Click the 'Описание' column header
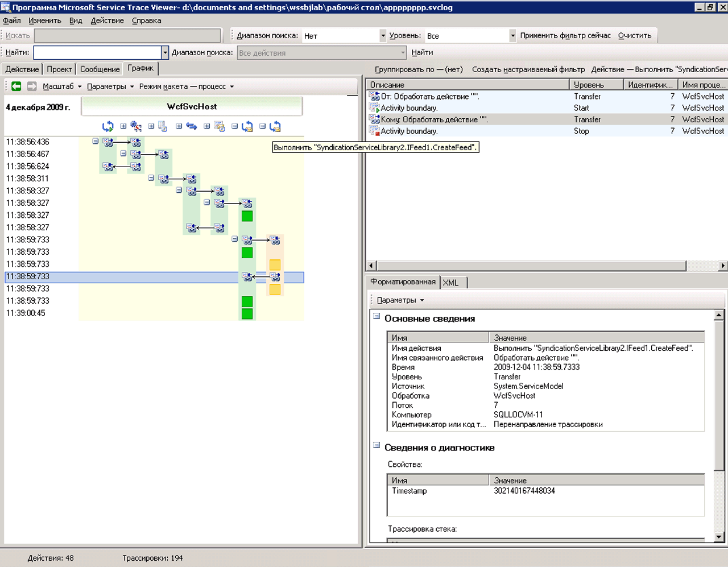The width and height of the screenshot is (728, 567). point(468,84)
